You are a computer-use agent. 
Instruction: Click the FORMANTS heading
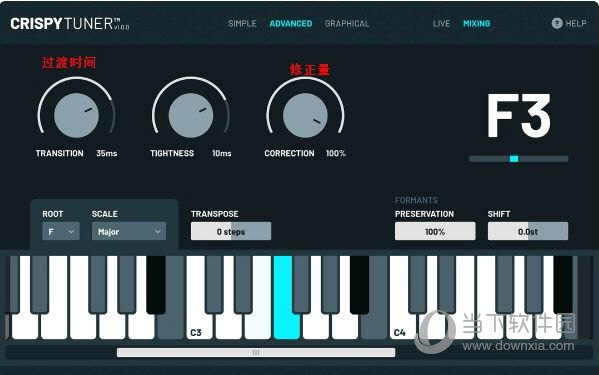tap(416, 200)
